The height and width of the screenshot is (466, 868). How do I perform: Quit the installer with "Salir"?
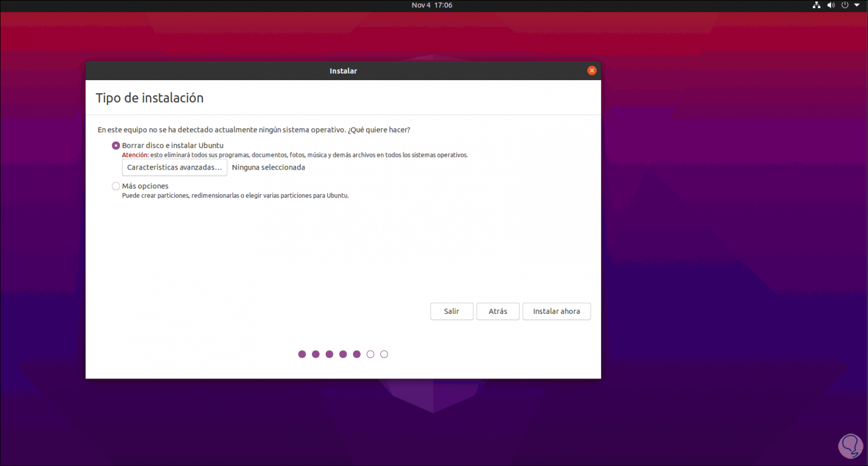click(x=451, y=311)
